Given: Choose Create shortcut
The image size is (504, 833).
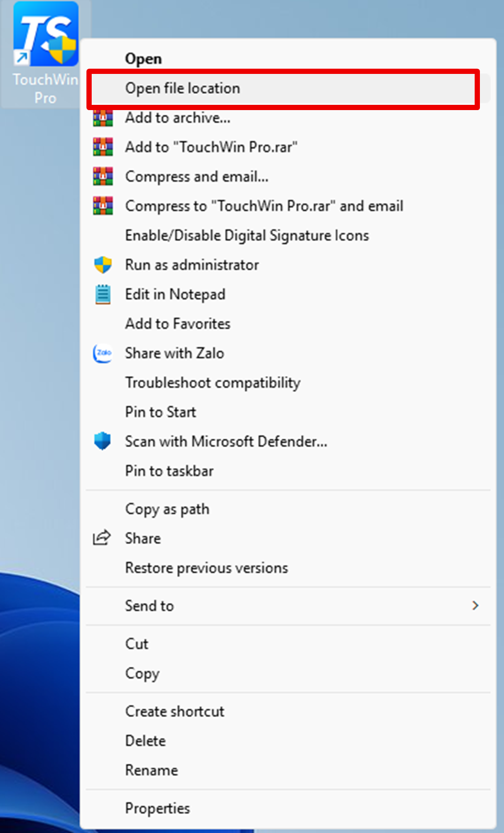Looking at the screenshot, I should point(174,711).
